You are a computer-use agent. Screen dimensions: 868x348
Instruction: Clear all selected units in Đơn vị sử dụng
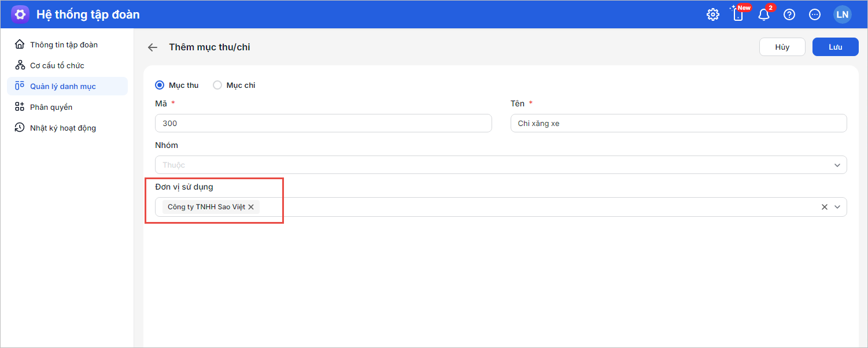click(825, 207)
